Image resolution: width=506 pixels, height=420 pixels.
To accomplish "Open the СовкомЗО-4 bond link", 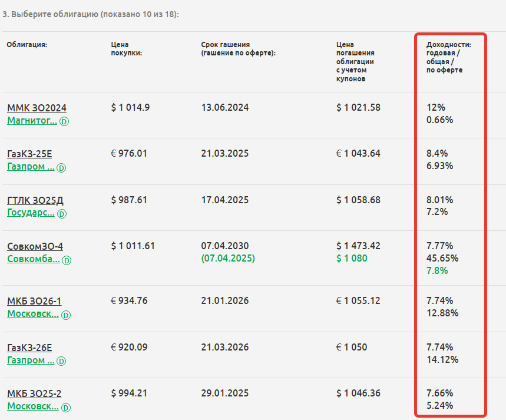I will pyautogui.click(x=35, y=246).
